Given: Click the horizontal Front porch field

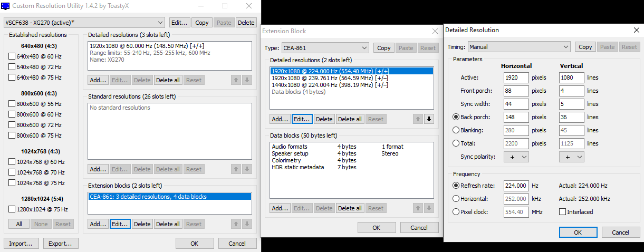Looking at the screenshot, I should [515, 91].
